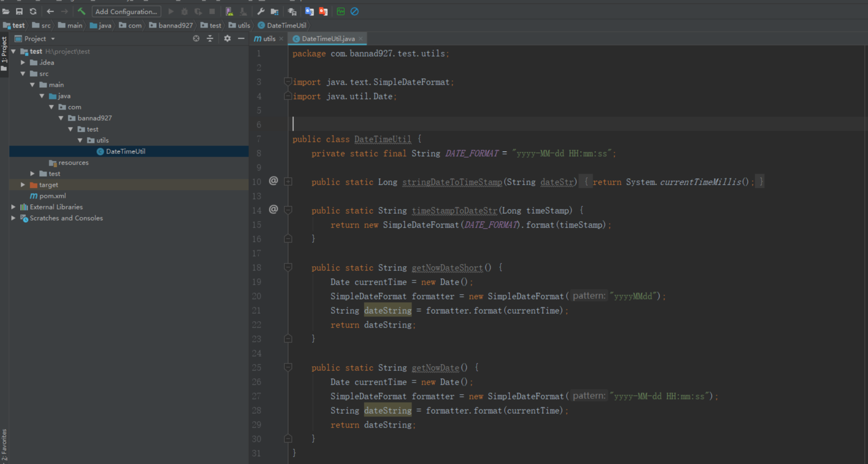Expand the .idea folder arrow
Image resolution: width=868 pixels, height=464 pixels.
point(23,62)
